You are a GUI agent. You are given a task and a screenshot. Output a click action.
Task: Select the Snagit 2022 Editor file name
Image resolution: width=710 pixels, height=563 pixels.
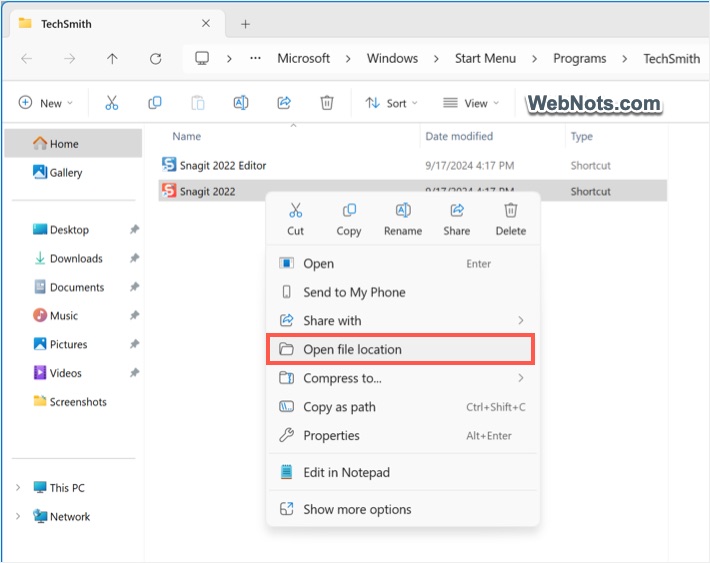coord(223,165)
